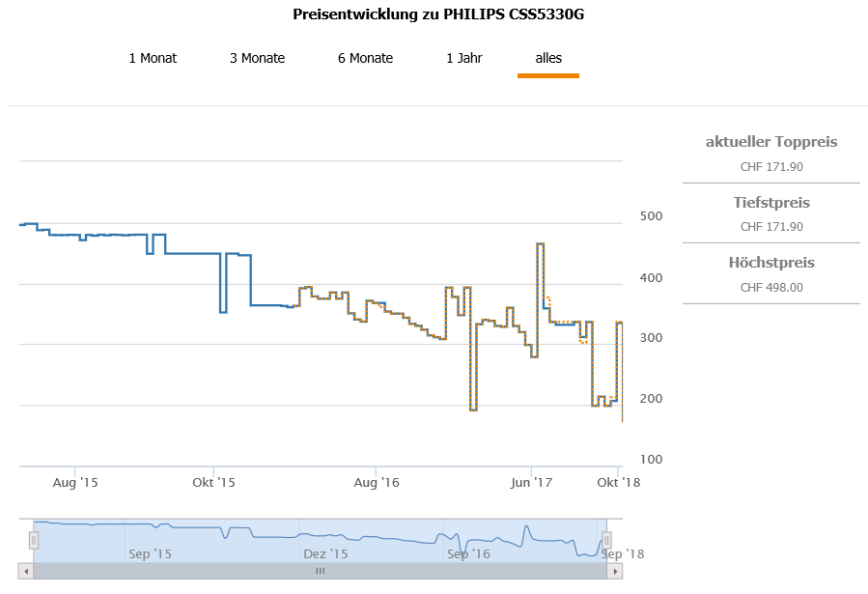Click the price spike near Jun '17
Viewport: 868px width, 594px height.
click(x=540, y=244)
